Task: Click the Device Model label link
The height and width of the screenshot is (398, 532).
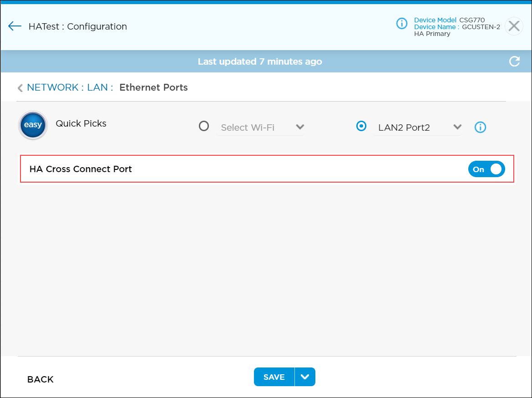Action: 435,20
